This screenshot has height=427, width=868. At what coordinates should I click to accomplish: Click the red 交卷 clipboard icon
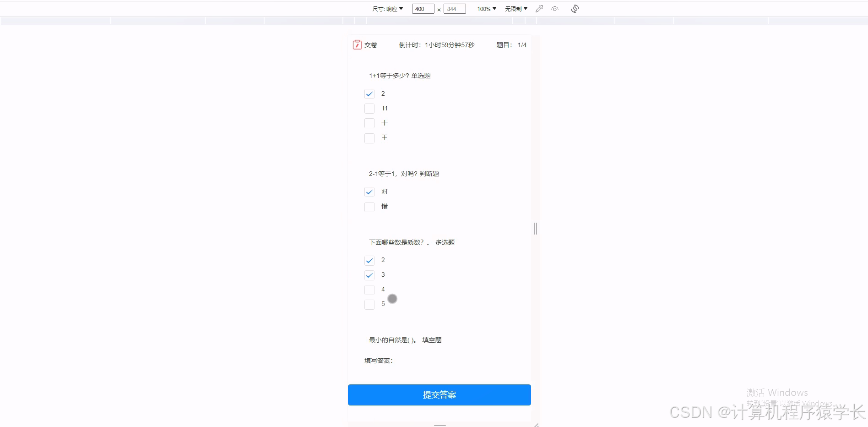(x=357, y=44)
